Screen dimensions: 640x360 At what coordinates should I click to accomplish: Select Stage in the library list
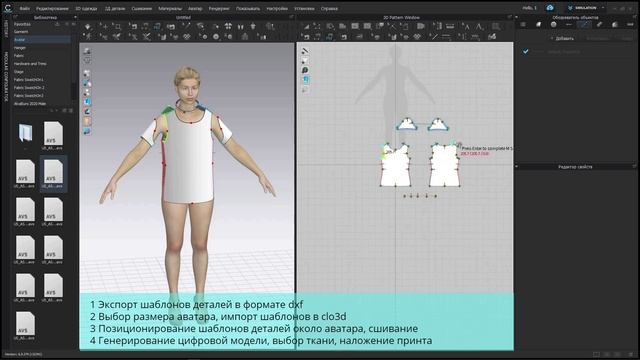[x=19, y=72]
